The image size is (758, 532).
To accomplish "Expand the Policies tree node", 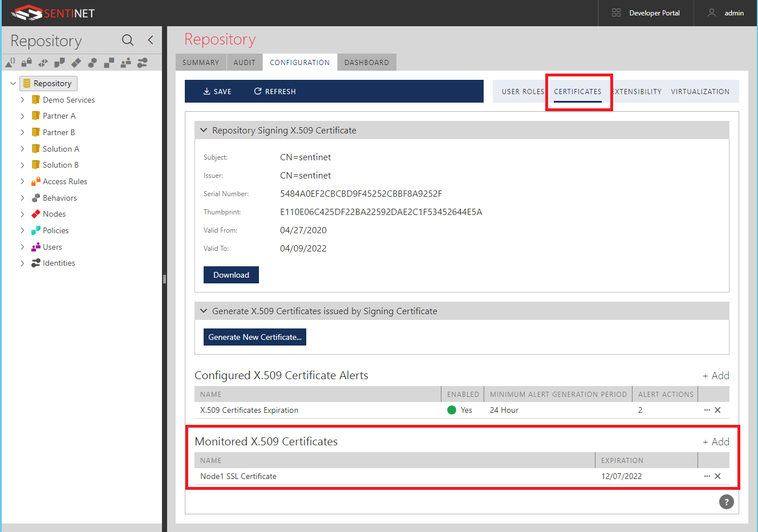I will pyautogui.click(x=22, y=230).
